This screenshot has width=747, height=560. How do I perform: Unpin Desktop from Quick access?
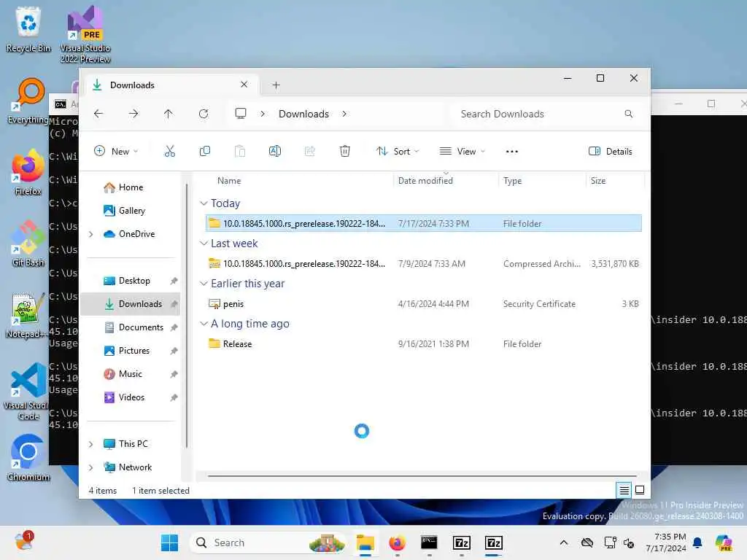(174, 281)
